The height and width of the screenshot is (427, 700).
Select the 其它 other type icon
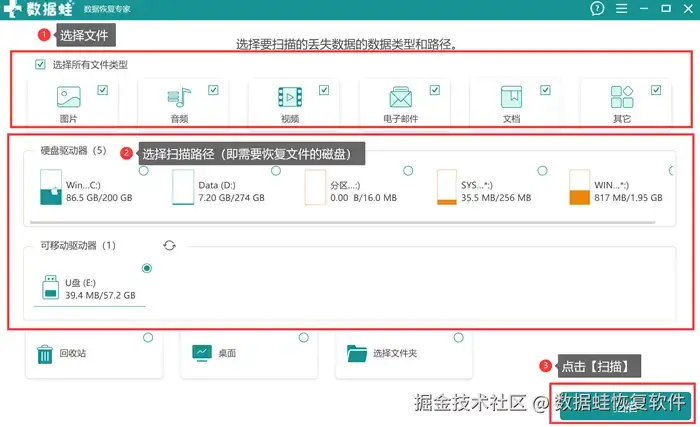coord(622,97)
